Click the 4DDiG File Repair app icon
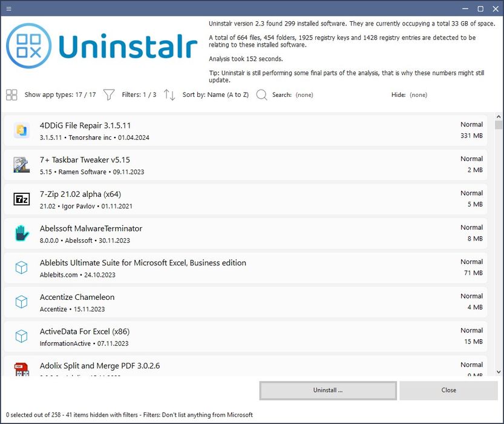Screen dimensions: 504x424 tap(21, 130)
